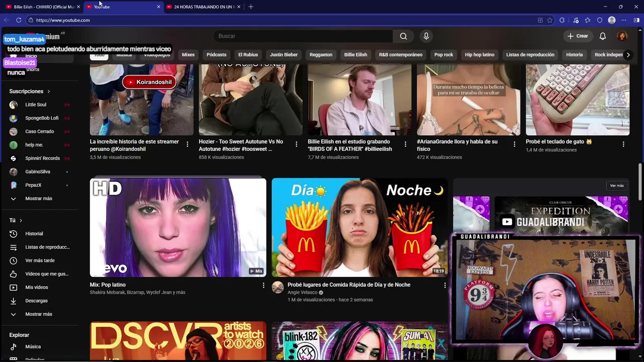
Task: Open the favorites list icon in toolbar
Action: (588, 20)
